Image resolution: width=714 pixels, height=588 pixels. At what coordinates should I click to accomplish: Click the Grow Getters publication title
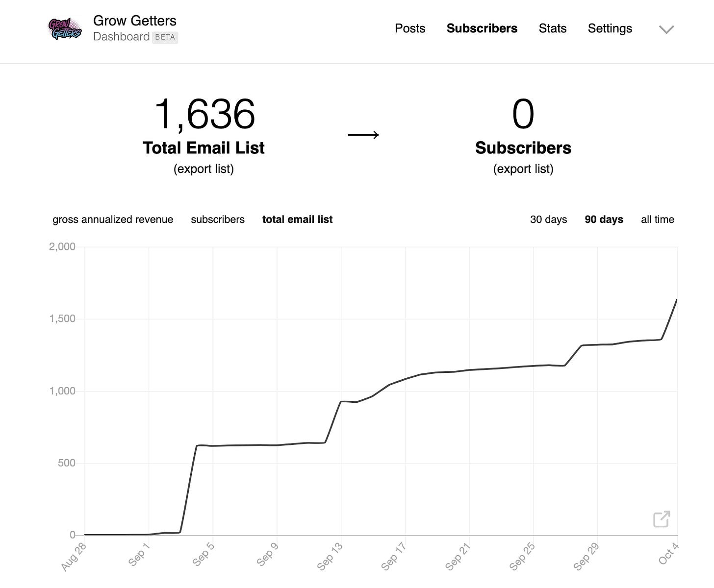(x=135, y=21)
